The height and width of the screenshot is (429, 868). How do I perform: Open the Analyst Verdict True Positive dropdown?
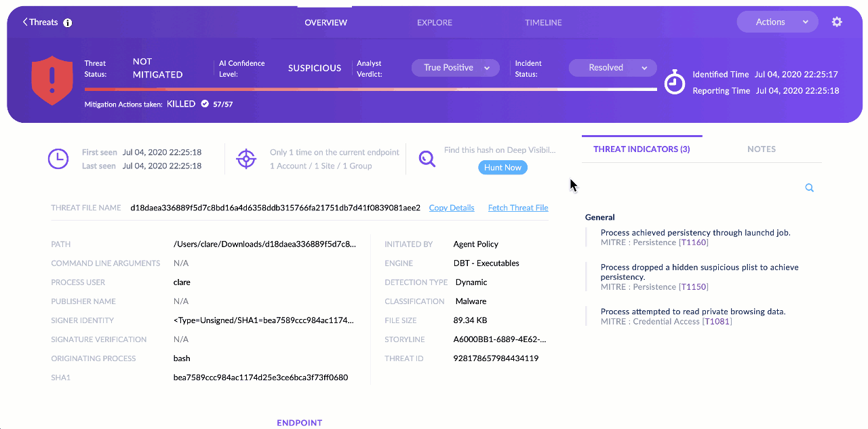click(455, 68)
